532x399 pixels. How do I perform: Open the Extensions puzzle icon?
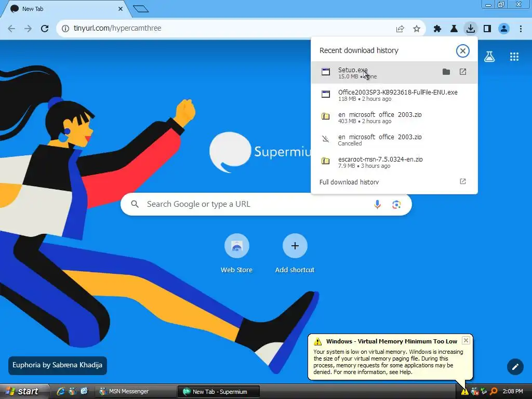click(x=437, y=29)
